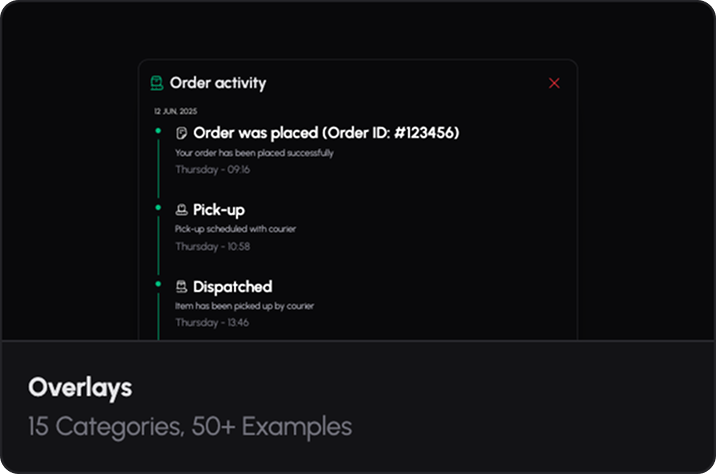Click the Dispatched step title
Image resolution: width=716 pixels, height=474 pixels.
[x=232, y=287]
